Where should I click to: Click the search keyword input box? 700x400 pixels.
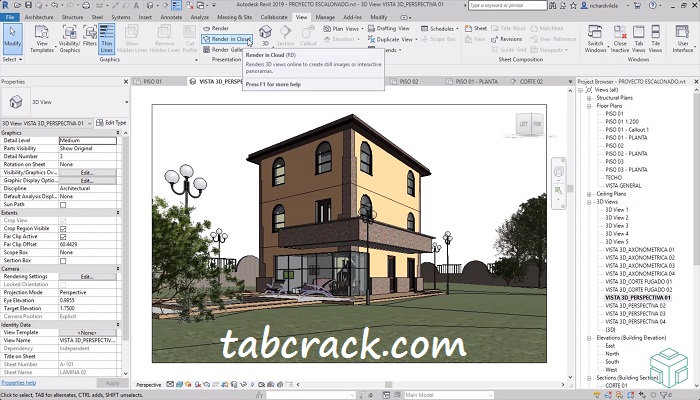click(x=508, y=5)
